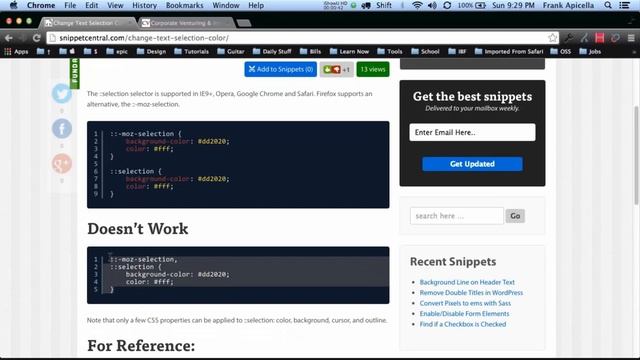
Task: Expand the Design bookmarks folder
Action: (151, 51)
